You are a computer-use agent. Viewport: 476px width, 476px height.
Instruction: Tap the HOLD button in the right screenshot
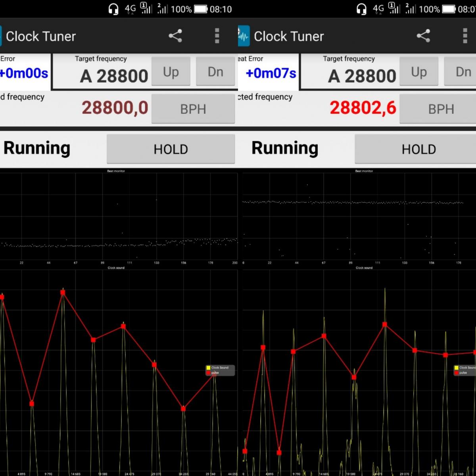[415, 149]
